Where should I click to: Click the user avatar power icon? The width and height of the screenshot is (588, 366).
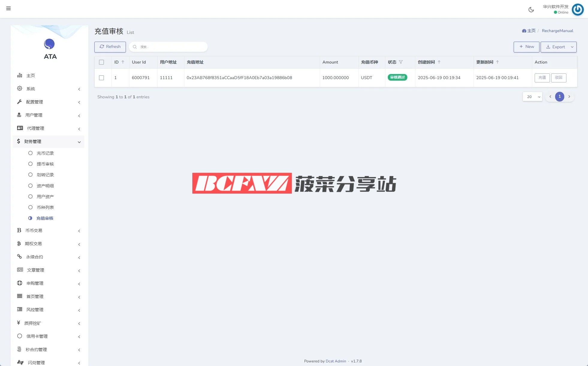pyautogui.click(x=578, y=10)
